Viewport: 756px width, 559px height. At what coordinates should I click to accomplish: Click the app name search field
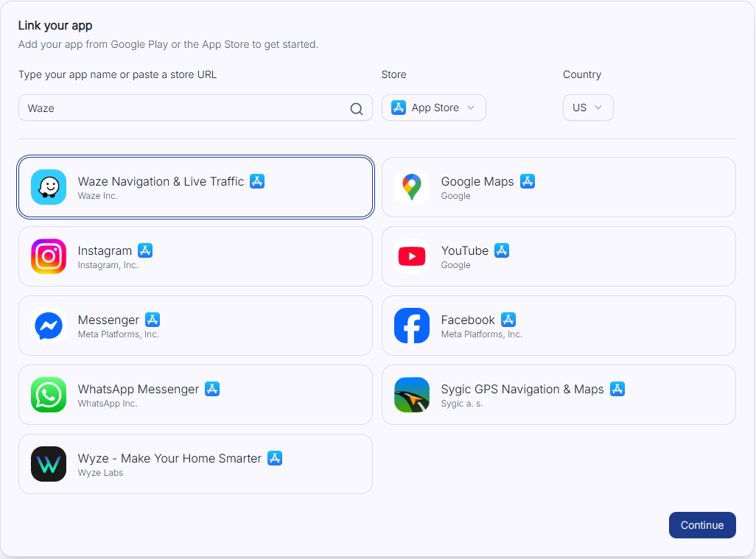pyautogui.click(x=184, y=108)
